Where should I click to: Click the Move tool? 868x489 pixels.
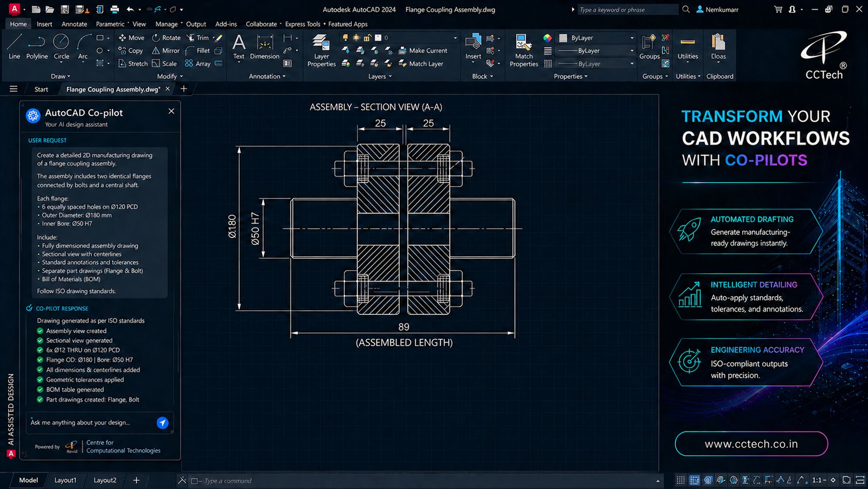click(131, 37)
